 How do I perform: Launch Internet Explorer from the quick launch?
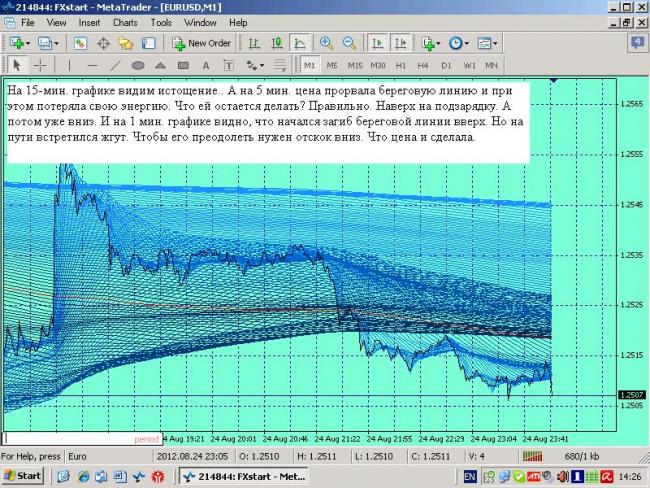pyautogui.click(x=83, y=477)
